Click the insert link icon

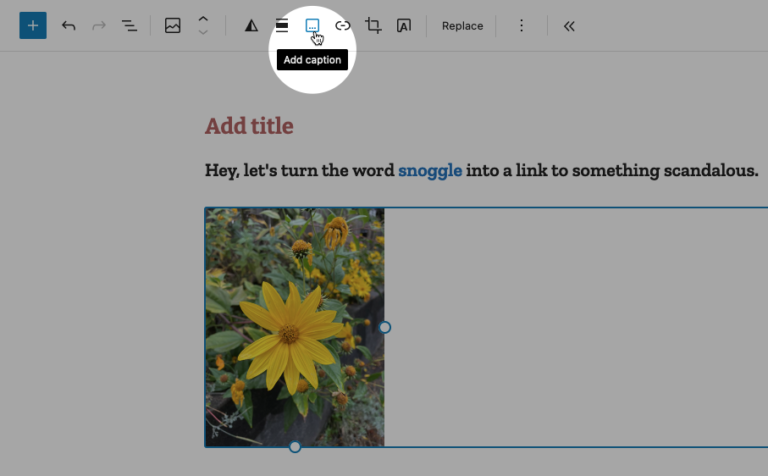(x=343, y=26)
